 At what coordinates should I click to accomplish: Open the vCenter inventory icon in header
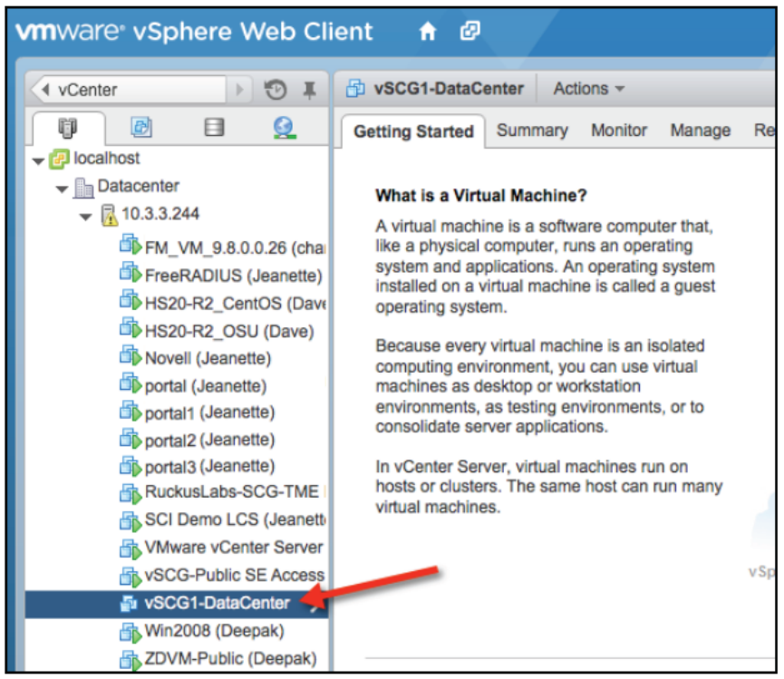[x=470, y=31]
